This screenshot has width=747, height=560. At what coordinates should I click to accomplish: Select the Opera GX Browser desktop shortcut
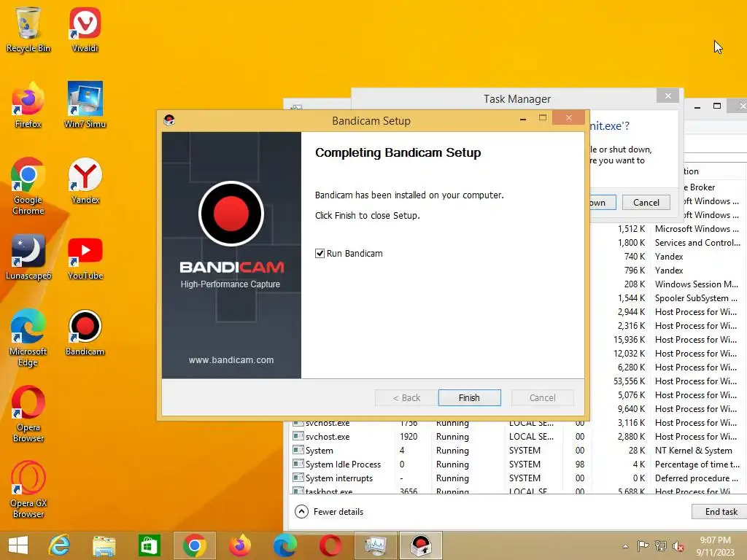pyautogui.click(x=28, y=489)
